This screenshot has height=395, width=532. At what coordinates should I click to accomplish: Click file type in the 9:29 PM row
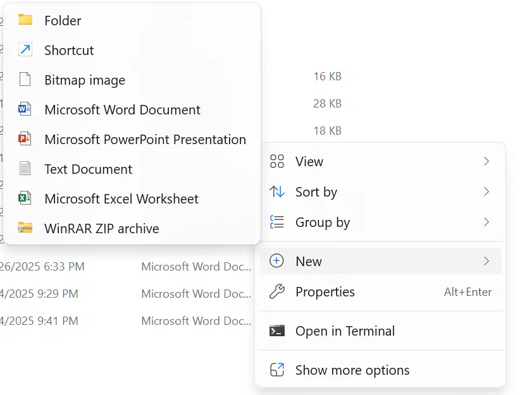point(196,294)
